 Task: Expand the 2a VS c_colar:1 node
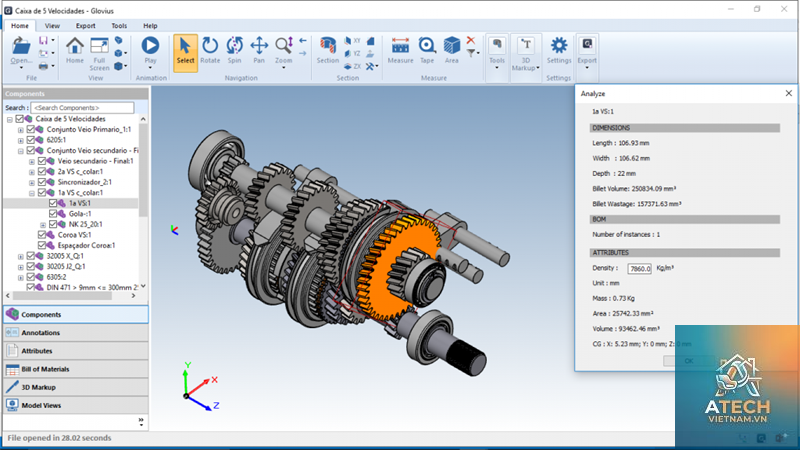coord(32,172)
